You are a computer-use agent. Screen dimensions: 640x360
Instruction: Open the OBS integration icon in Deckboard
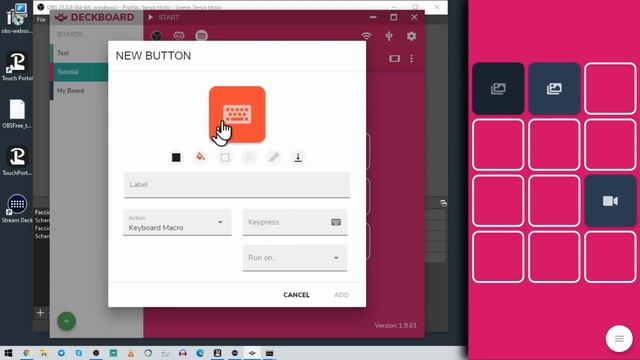[157, 36]
